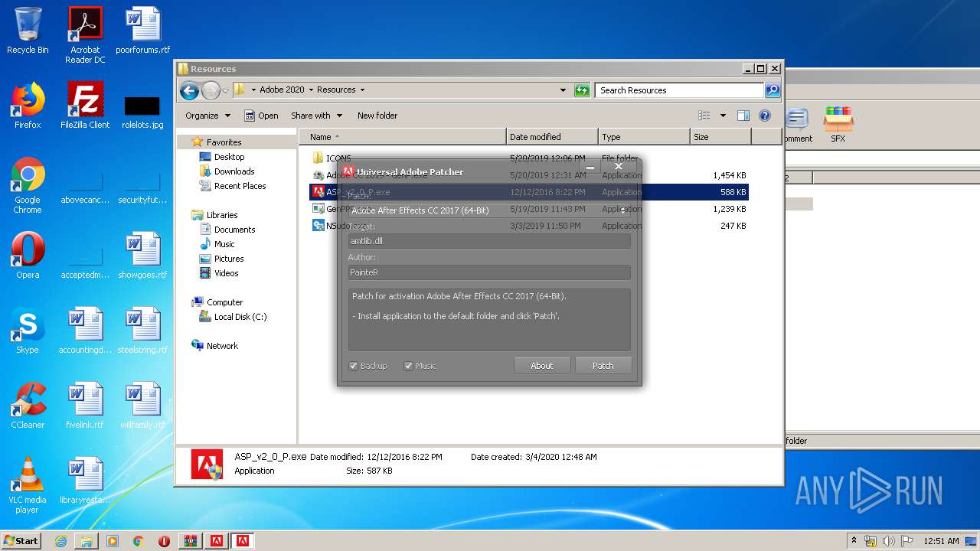Viewport: 980px width, 551px height.
Task: Sort files by Type column
Action: [644, 137]
